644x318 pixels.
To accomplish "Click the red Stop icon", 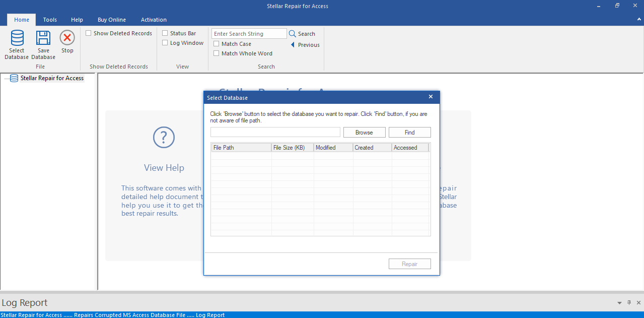I will [67, 38].
